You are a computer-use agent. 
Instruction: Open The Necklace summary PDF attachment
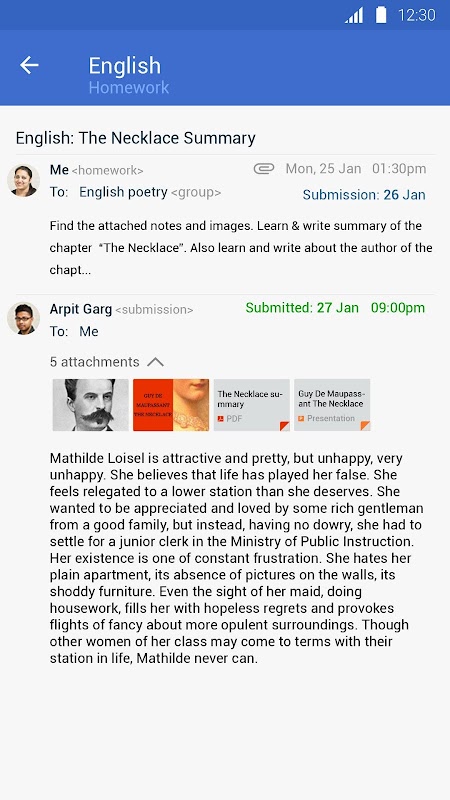click(x=252, y=405)
